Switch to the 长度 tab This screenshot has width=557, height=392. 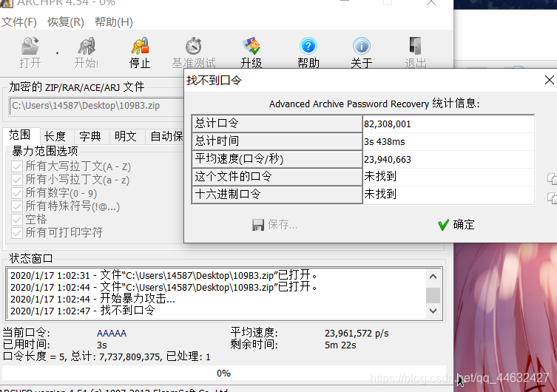[55, 136]
